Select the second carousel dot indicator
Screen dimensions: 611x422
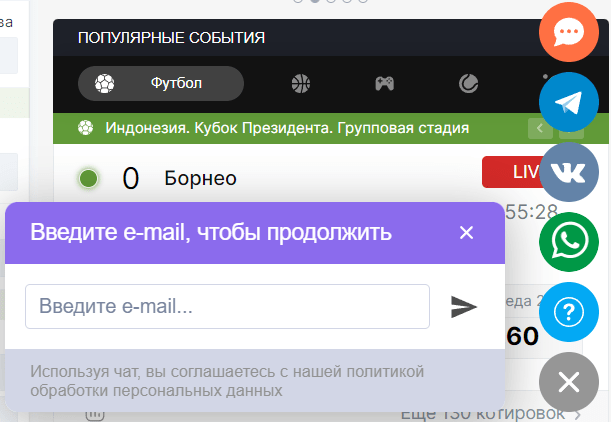point(314,1)
